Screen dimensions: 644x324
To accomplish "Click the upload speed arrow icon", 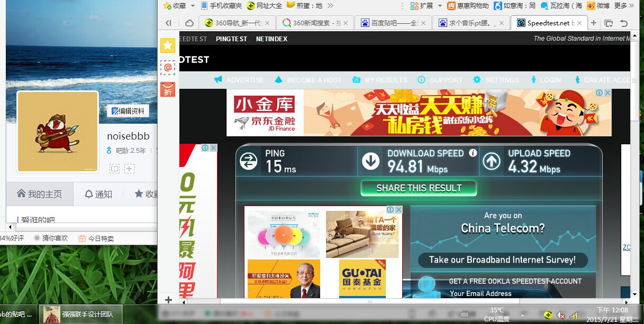I will (492, 161).
